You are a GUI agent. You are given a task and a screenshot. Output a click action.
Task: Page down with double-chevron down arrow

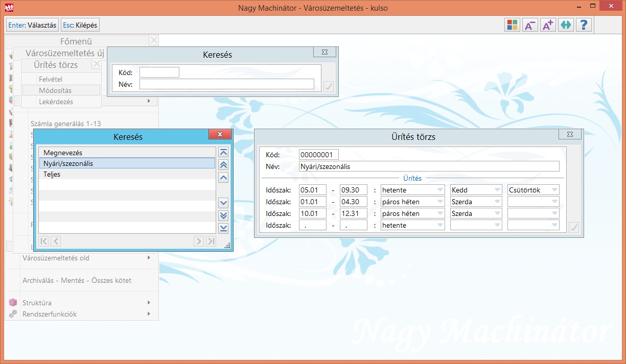(x=223, y=215)
